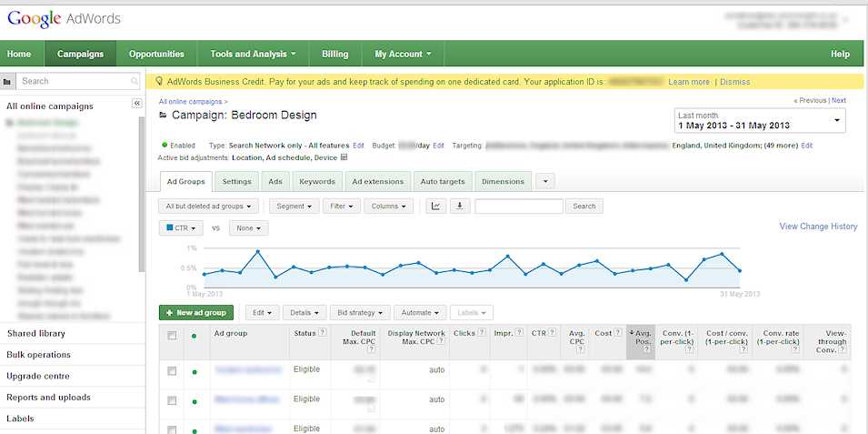868x434 pixels.
Task: Click the folder icon beside the sidebar search
Action: (x=7, y=82)
